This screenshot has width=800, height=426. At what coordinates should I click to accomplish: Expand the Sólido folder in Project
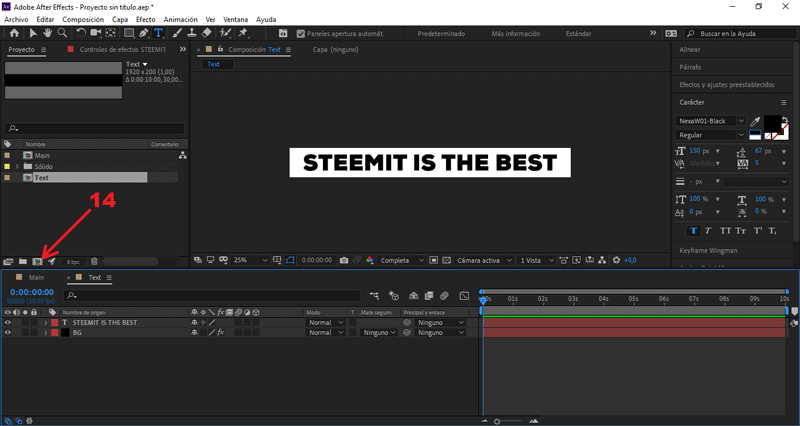[x=16, y=167]
